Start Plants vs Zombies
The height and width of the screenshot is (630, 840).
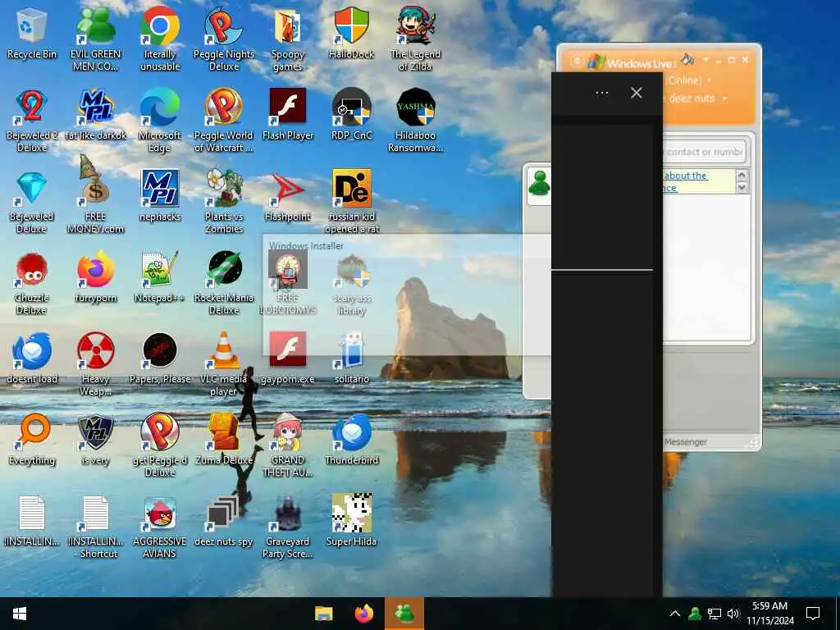(x=224, y=200)
